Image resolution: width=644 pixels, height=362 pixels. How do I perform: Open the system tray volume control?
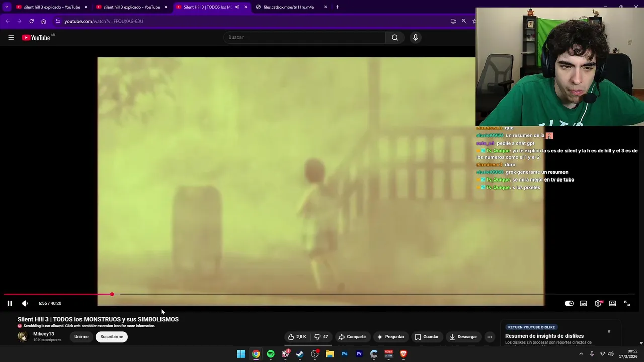(611, 354)
